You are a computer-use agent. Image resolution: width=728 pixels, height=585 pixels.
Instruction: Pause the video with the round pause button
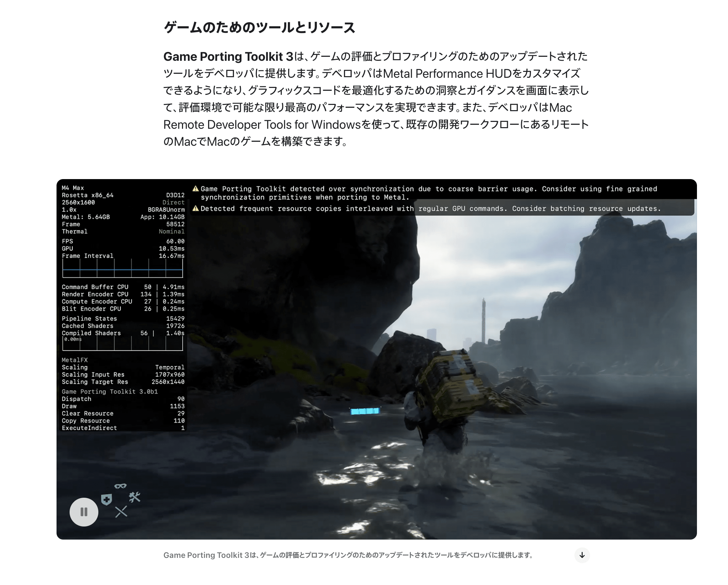[x=84, y=512]
